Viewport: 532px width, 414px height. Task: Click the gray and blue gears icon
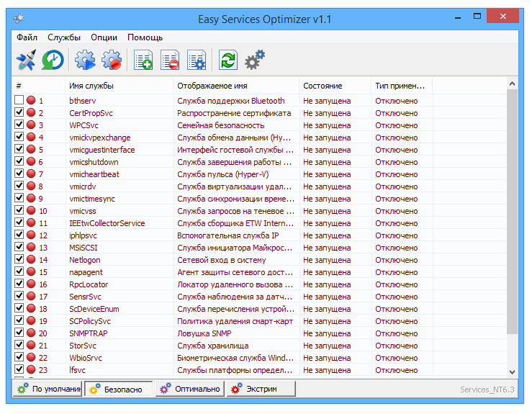click(255, 60)
